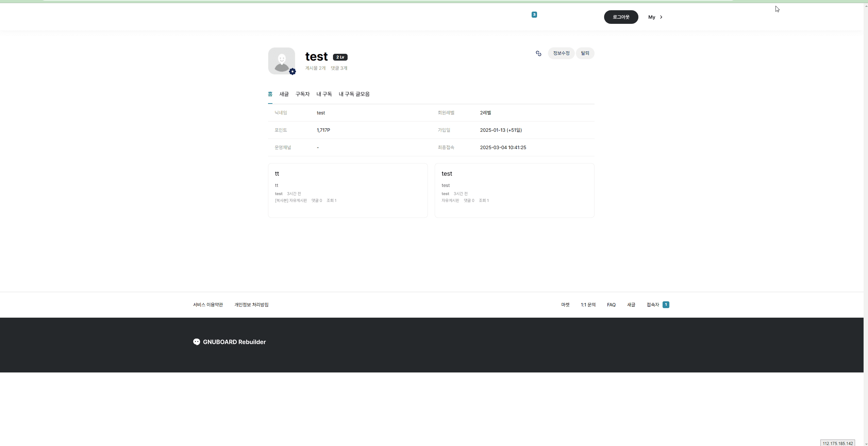Click the profile link copy icon
The height and width of the screenshot is (446, 868).
click(538, 53)
